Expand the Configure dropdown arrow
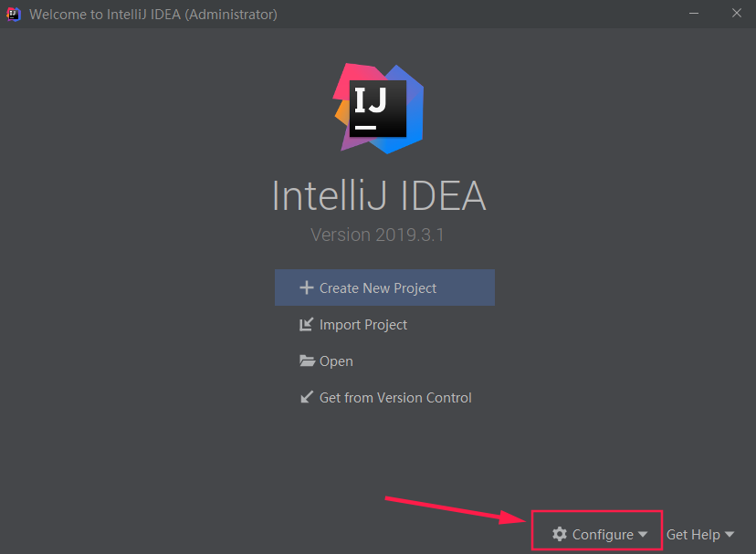Image resolution: width=756 pixels, height=554 pixels. (643, 535)
